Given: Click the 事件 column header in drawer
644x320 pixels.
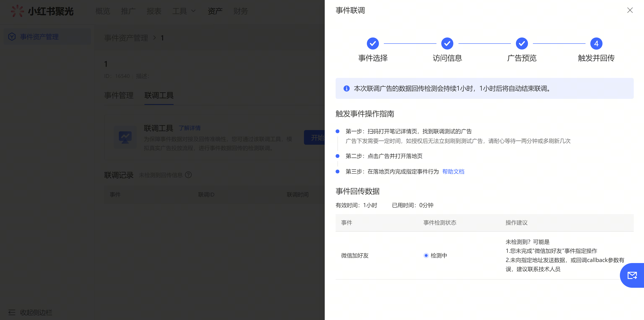Looking at the screenshot, I should click(x=347, y=223).
